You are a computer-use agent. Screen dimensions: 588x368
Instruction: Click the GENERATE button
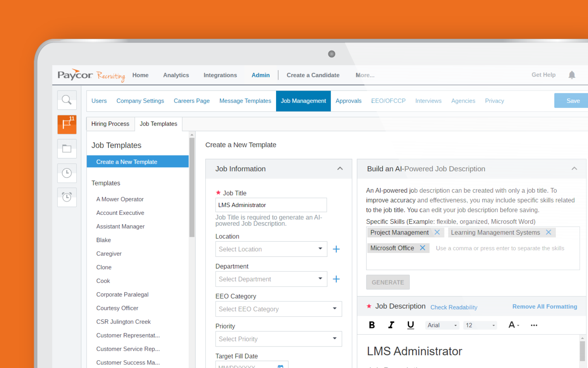click(388, 282)
